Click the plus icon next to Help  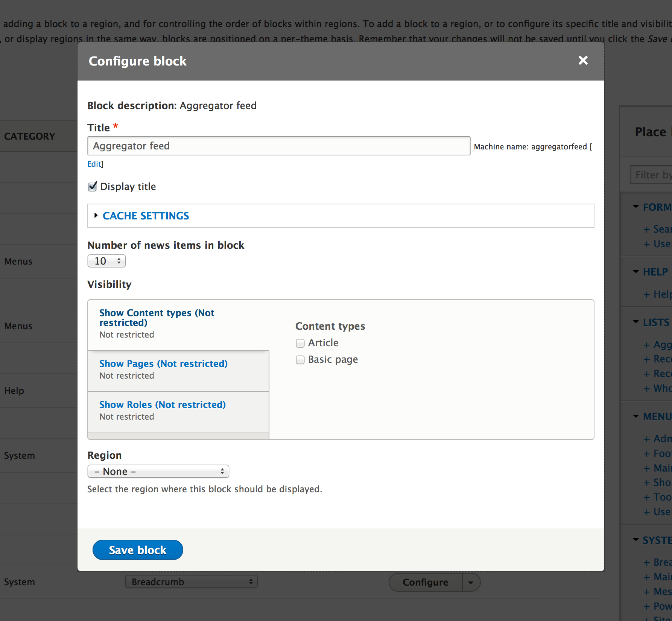[x=646, y=294]
